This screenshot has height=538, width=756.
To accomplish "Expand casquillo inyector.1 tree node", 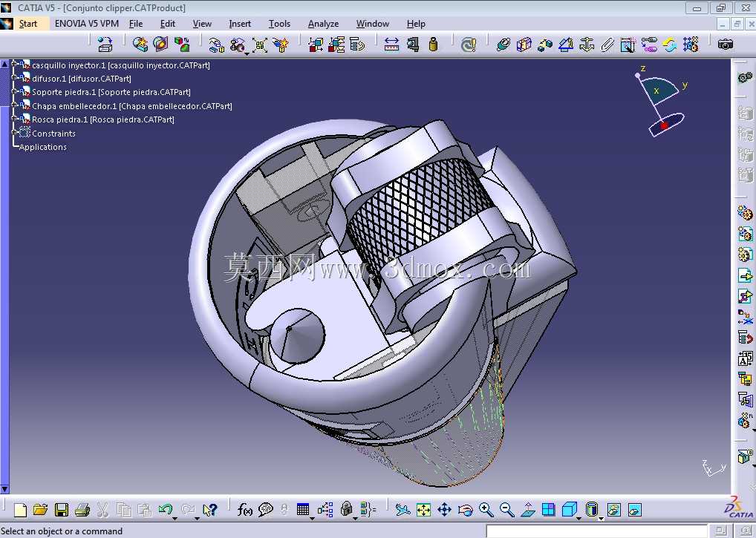I will pyautogui.click(x=14, y=63).
